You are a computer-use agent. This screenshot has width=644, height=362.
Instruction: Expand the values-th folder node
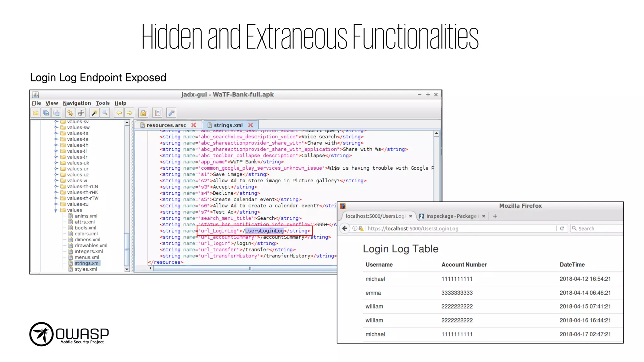pos(56,145)
